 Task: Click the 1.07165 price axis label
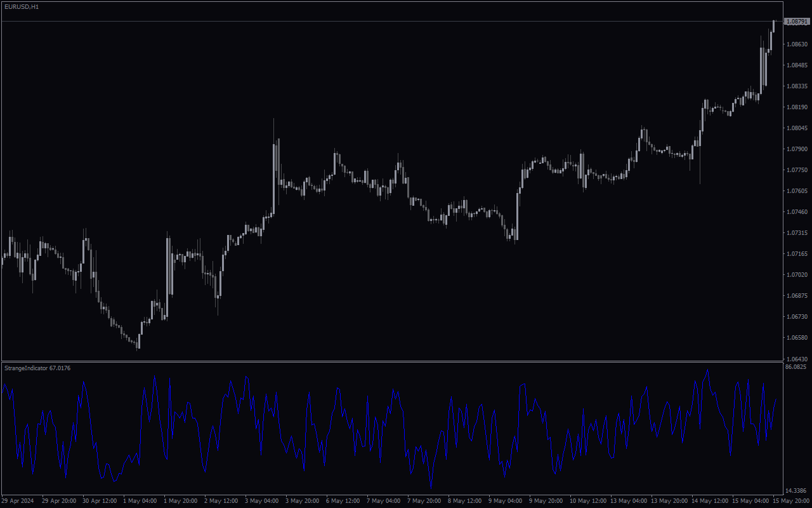pos(797,254)
